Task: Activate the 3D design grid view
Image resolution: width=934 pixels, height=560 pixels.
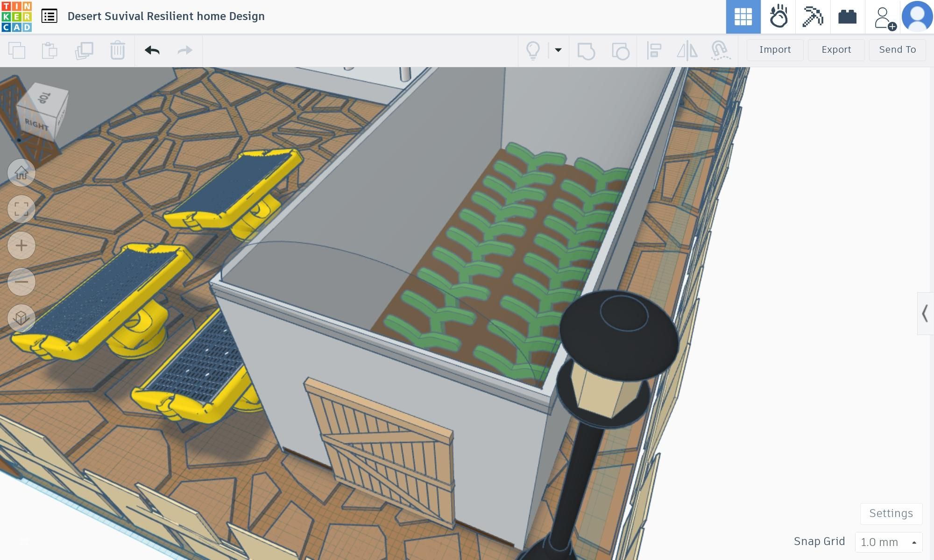Action: [x=743, y=17]
